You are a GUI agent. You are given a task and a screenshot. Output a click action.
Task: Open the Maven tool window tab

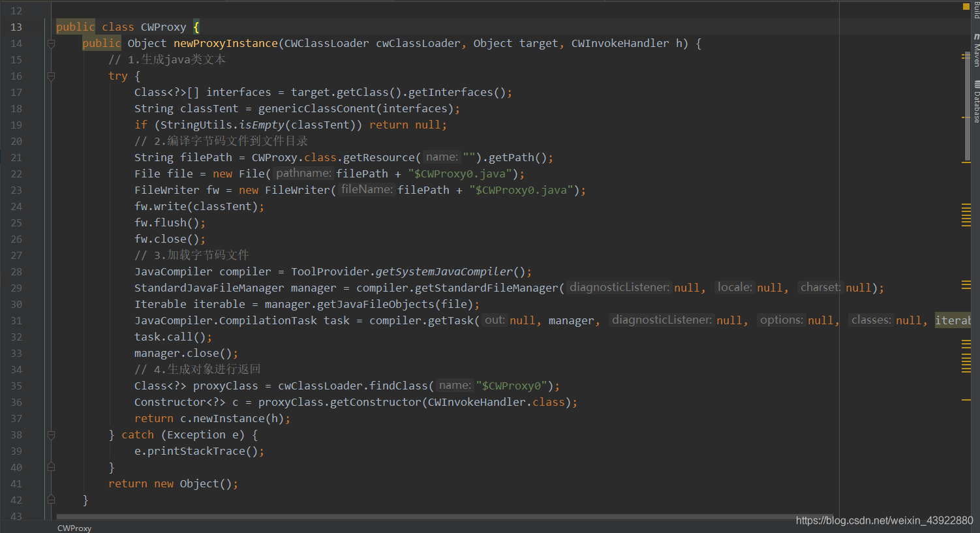tap(976, 51)
